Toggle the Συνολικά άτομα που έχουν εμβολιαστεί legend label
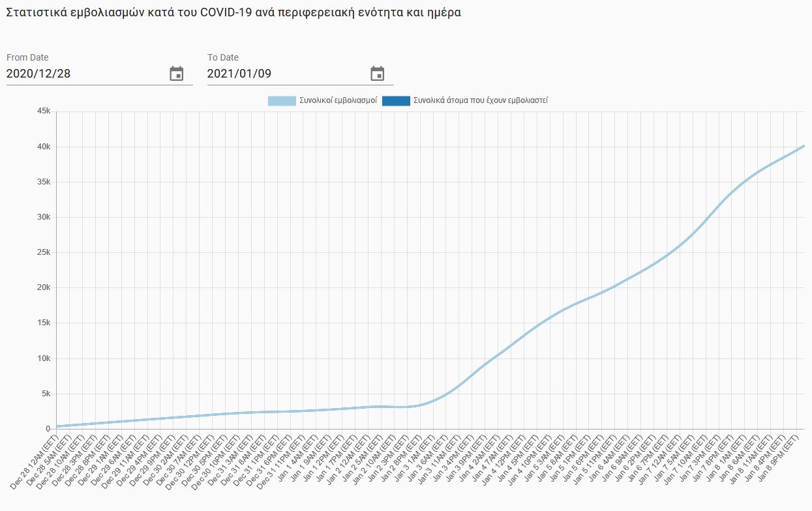 tap(481, 101)
